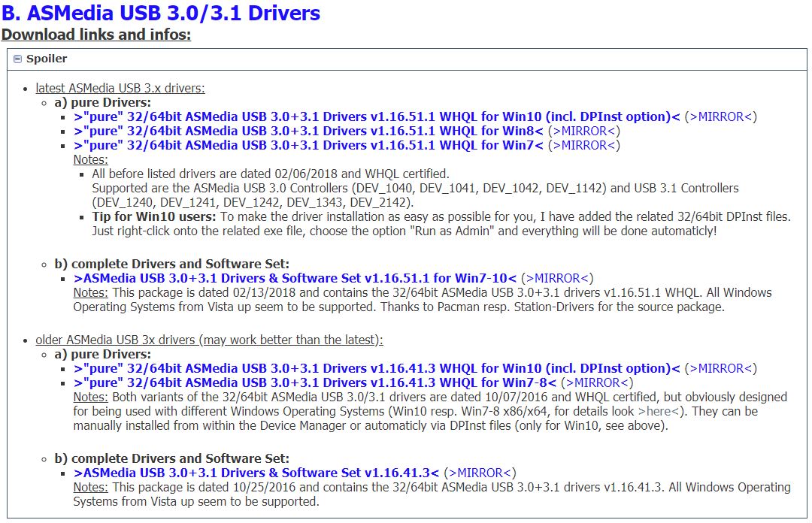Open MIRROR link for v1.16.51.1 Win10 drivers
Screen dimensions: 812x523
coord(720,116)
